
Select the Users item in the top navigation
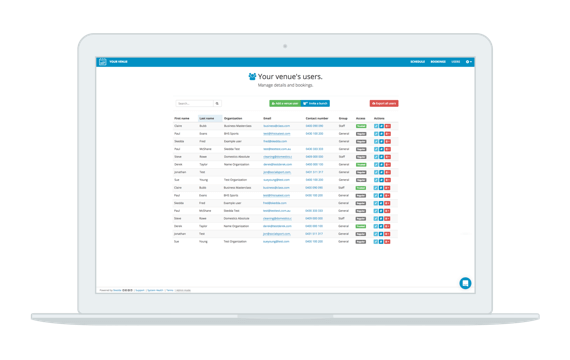pyautogui.click(x=456, y=62)
